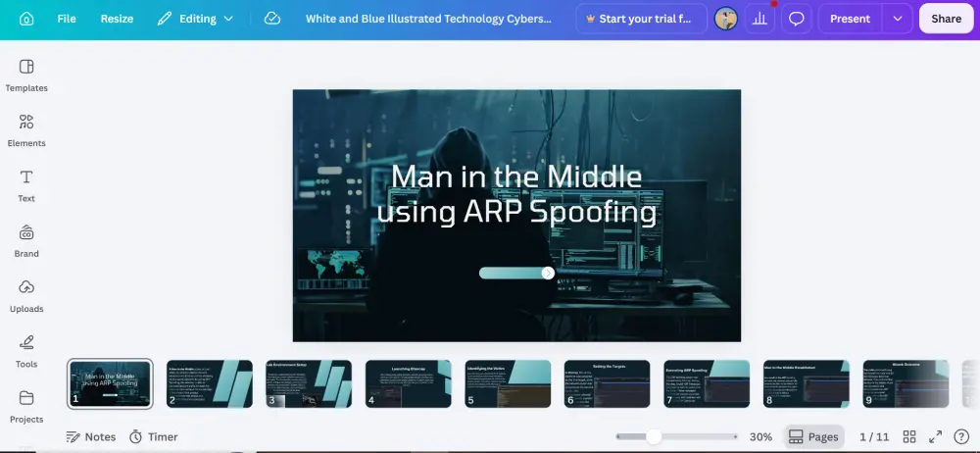The width and height of the screenshot is (980, 453).
Task: Open the comments speech bubble icon
Action: coord(796,19)
